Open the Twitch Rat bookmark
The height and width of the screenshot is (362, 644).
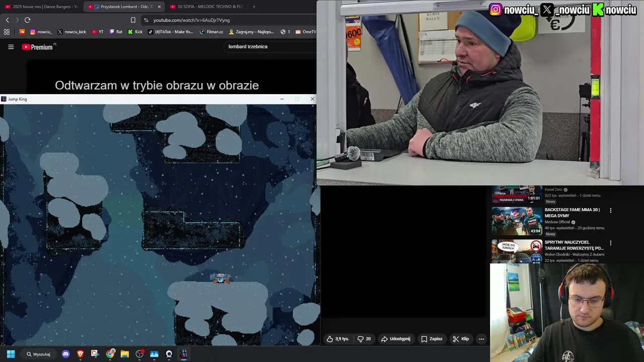point(116,32)
